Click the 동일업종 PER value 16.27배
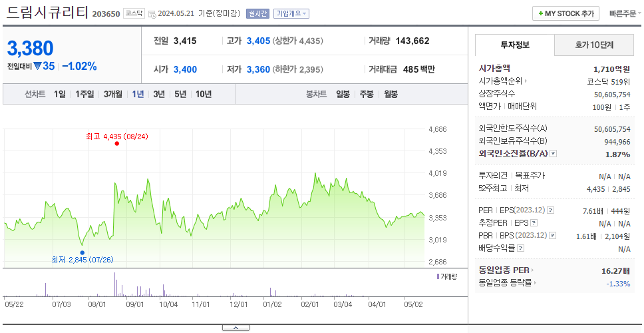Screen dimensions: 644x333 point(615,271)
